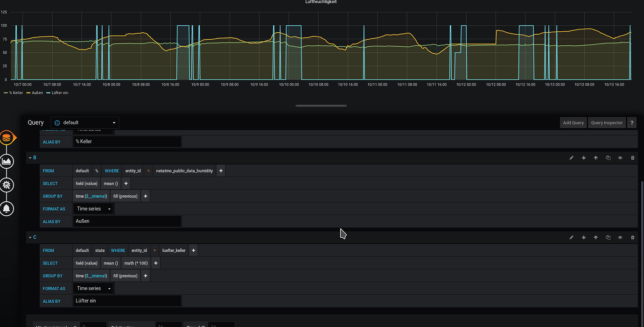Move query B up with the up arrow

(x=595, y=157)
